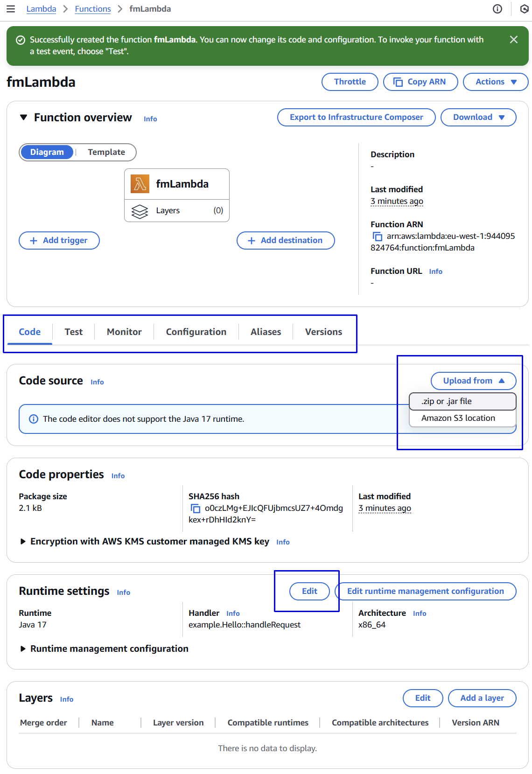Click the info icon in Java 17 notice
This screenshot has height=774, width=532.
pos(34,419)
